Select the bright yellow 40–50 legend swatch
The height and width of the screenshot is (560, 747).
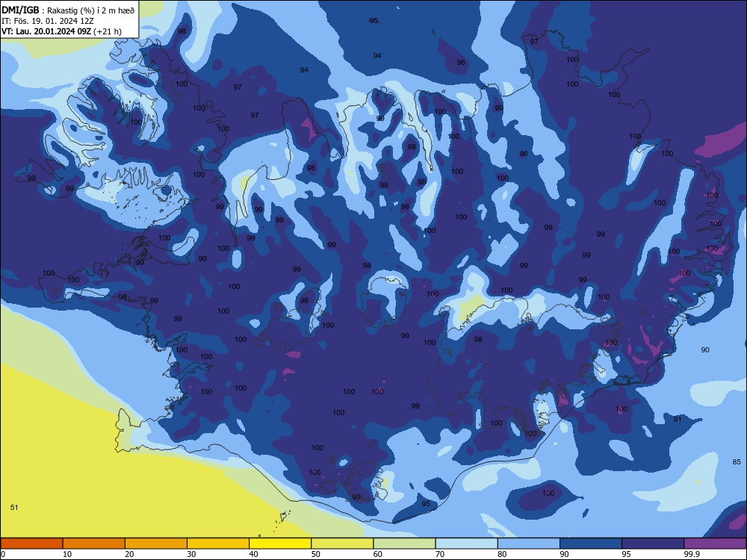(x=280, y=543)
